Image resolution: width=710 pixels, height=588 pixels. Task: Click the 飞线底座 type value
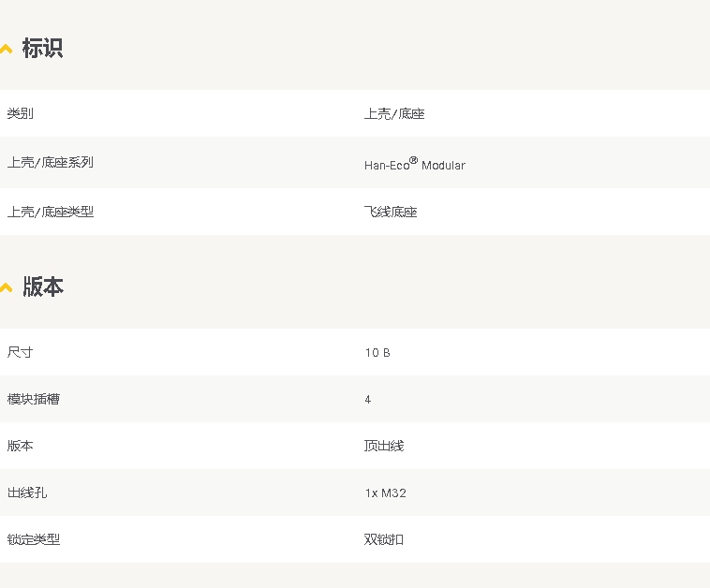(391, 212)
